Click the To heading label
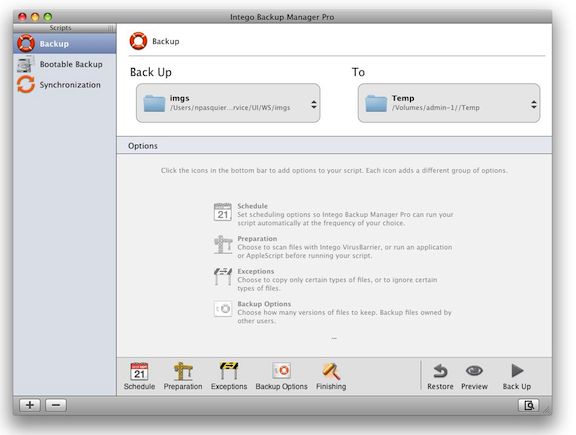Screen dimensions: 576x435 [358, 72]
